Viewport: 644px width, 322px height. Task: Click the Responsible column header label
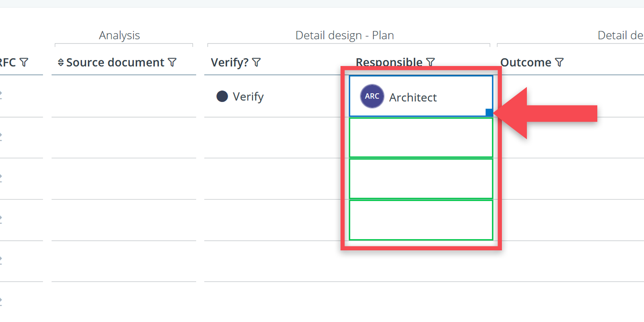pyautogui.click(x=389, y=62)
